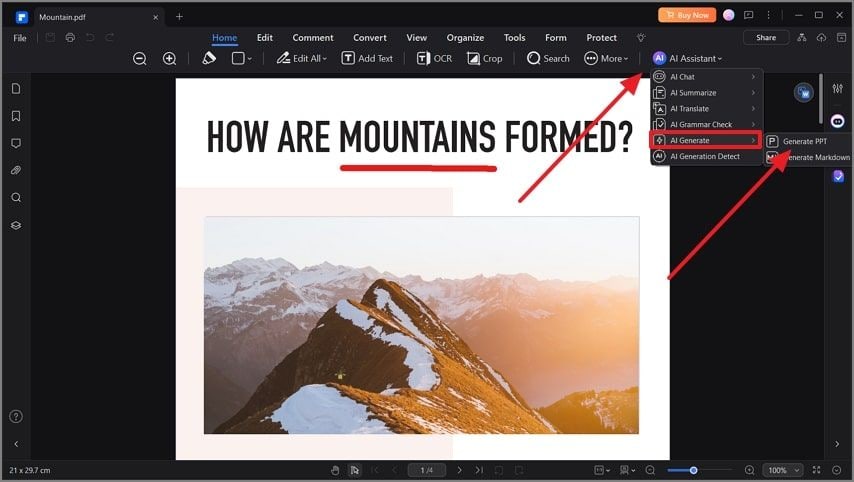Open the properties sliders icon

click(x=838, y=88)
